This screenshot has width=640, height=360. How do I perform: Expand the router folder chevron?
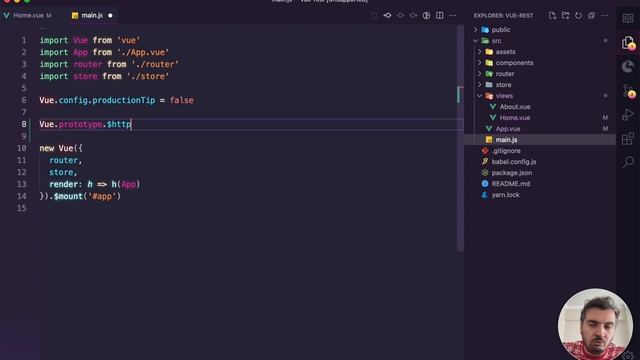[480, 74]
